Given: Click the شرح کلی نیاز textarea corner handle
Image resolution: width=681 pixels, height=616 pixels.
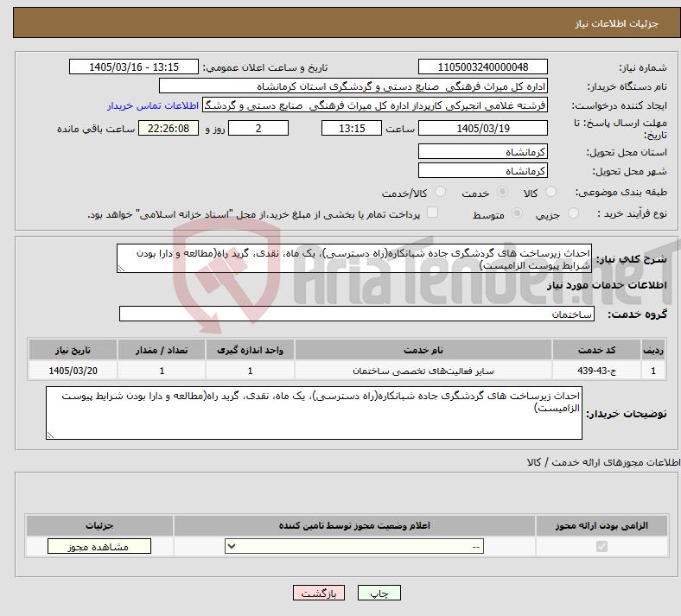Looking at the screenshot, I should (121, 269).
